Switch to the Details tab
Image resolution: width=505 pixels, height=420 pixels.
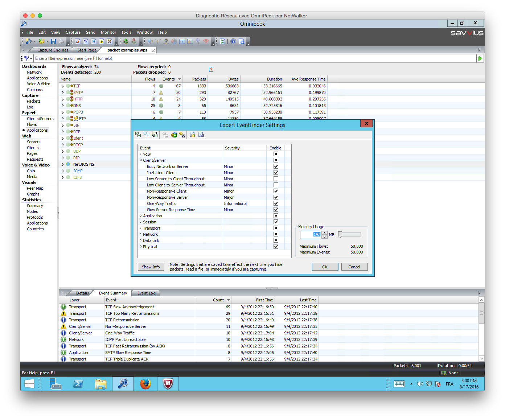click(82, 293)
